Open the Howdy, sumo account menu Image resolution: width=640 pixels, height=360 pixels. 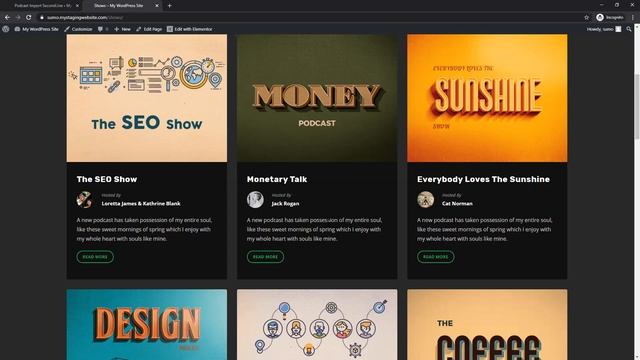click(604, 29)
